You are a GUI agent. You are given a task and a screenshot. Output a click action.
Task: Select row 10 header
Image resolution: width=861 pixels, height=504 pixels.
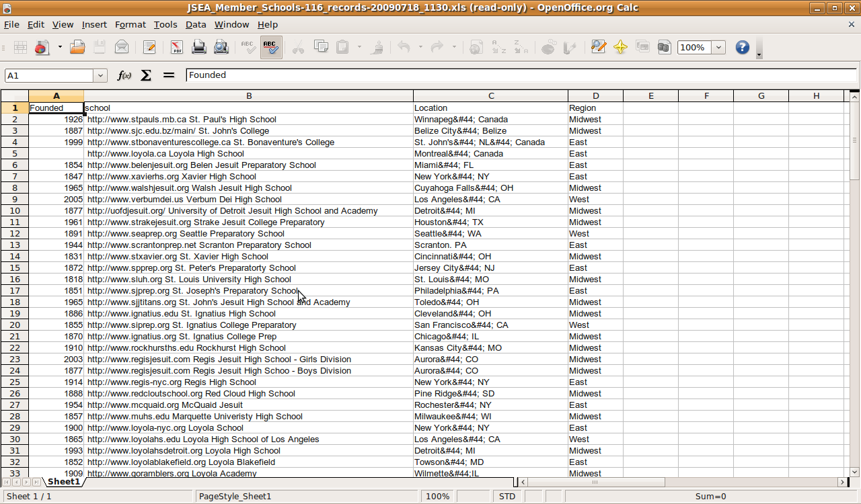pos(15,211)
